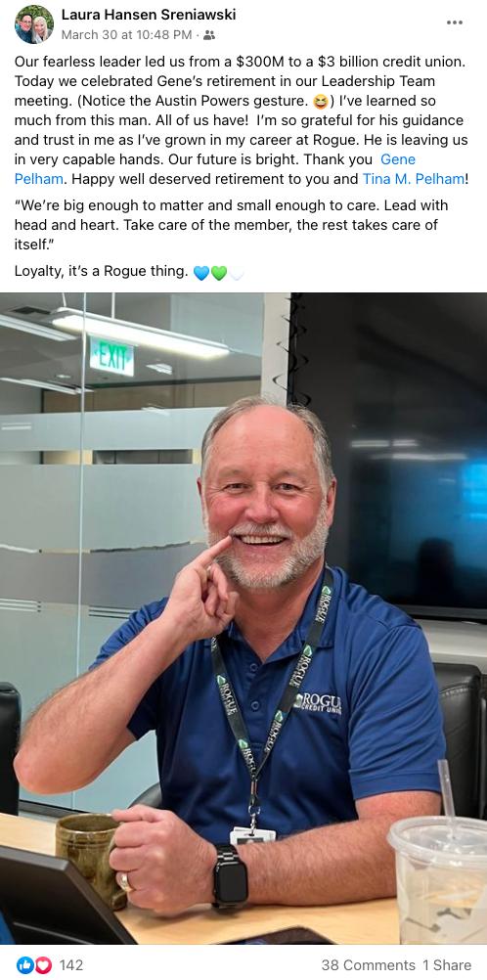
Task: Open the Tina M. Pelham profile link
Action: [x=414, y=179]
